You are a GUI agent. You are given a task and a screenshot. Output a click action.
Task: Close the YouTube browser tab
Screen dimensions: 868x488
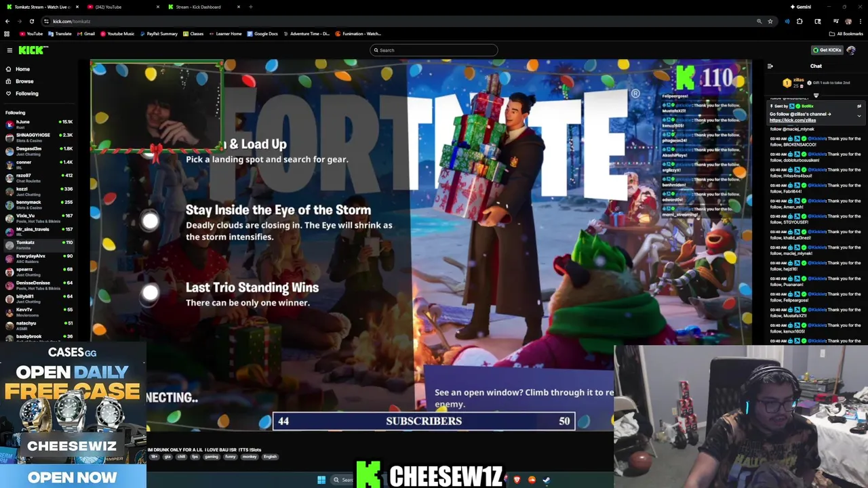click(x=158, y=7)
